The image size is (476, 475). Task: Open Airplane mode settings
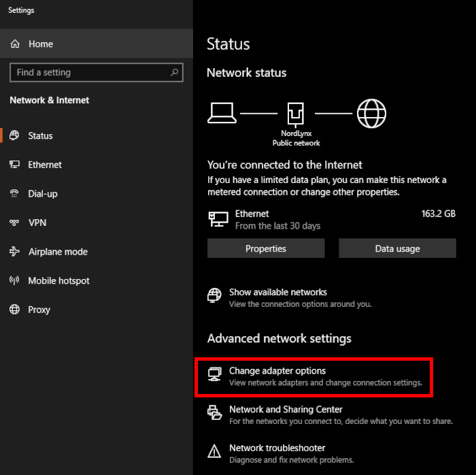(x=97, y=252)
